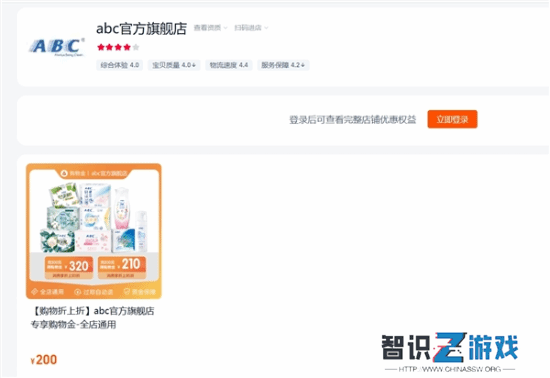Click the 综合体验 4.0 tag

tap(120, 65)
